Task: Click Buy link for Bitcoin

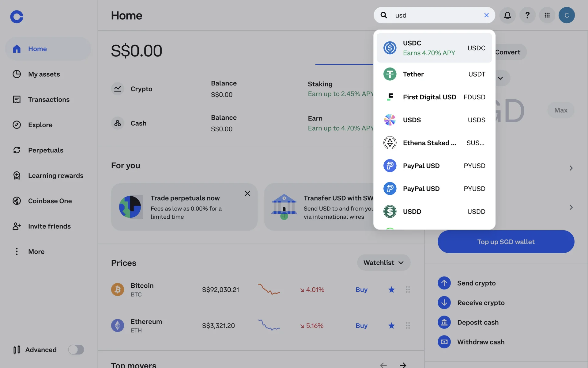Action: point(361,290)
